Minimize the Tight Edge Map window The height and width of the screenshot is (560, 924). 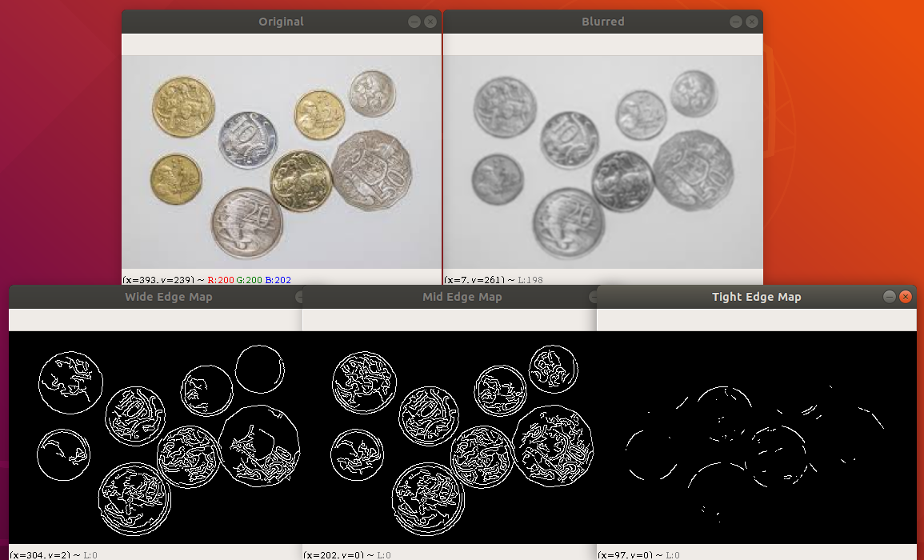[x=889, y=297]
